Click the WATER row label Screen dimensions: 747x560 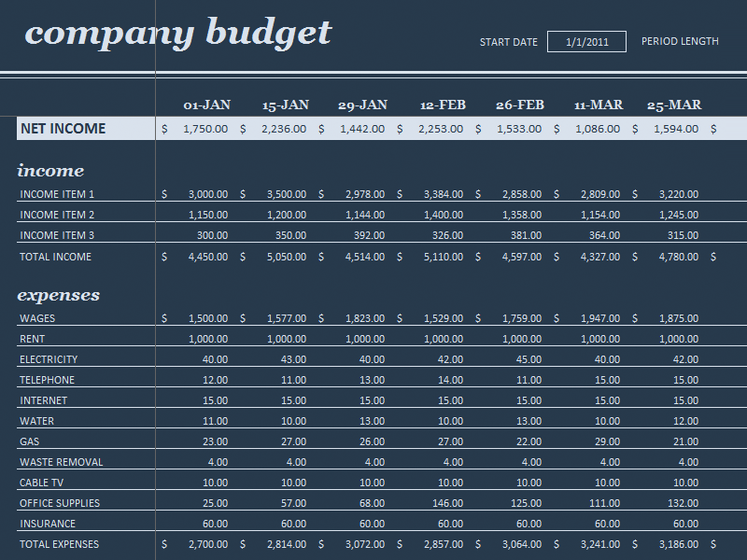[36, 421]
